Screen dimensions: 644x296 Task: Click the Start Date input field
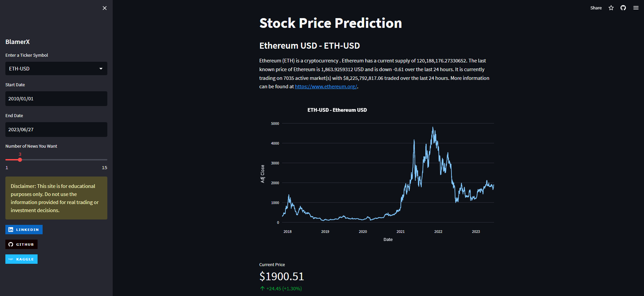tap(56, 98)
